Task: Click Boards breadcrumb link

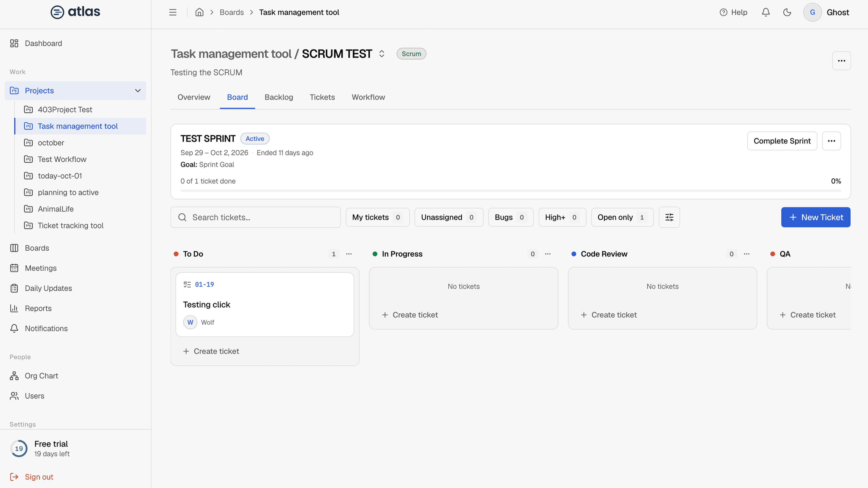Action: tap(231, 12)
